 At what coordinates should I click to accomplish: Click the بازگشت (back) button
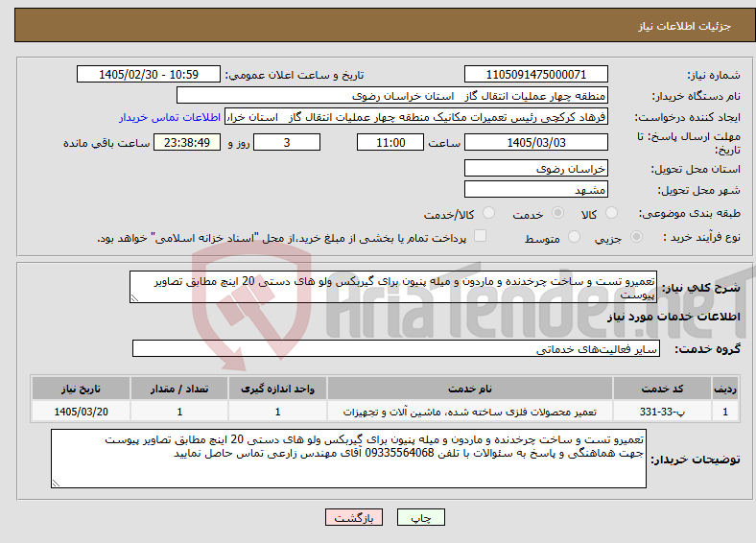(354, 517)
